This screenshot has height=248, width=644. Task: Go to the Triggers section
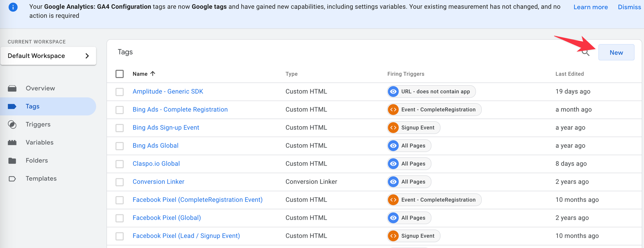tap(38, 124)
